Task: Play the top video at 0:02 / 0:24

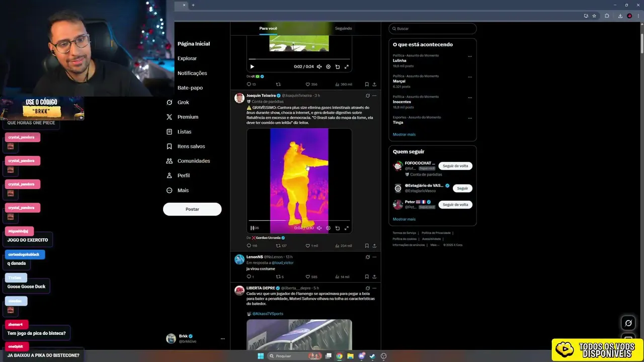Action: tap(252, 66)
